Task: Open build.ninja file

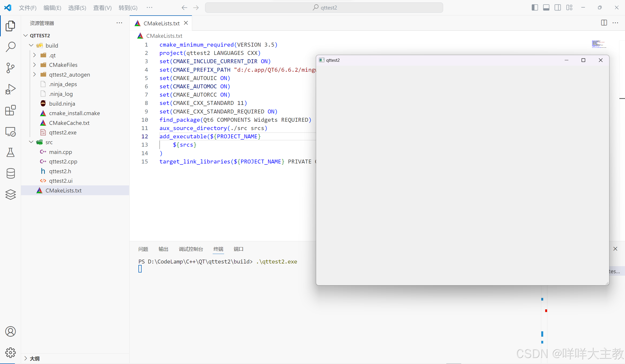Action: pos(62,103)
